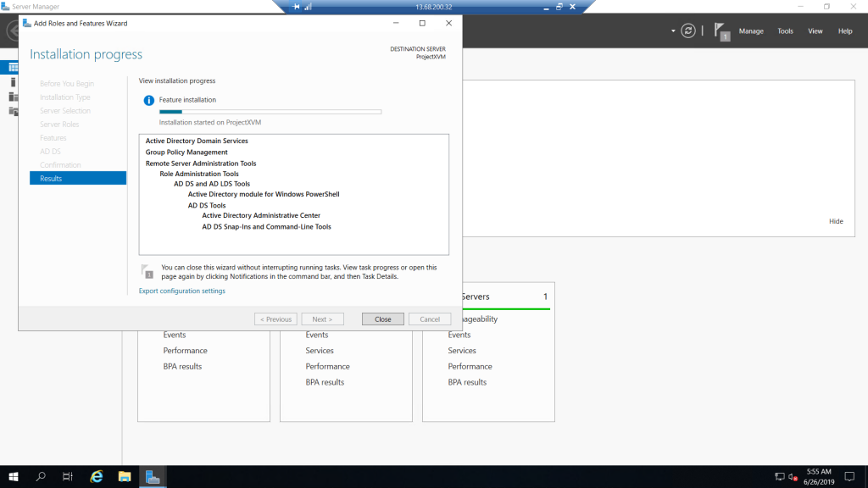
Task: Select Active Directory module for Windows PowerShell
Action: [264, 194]
